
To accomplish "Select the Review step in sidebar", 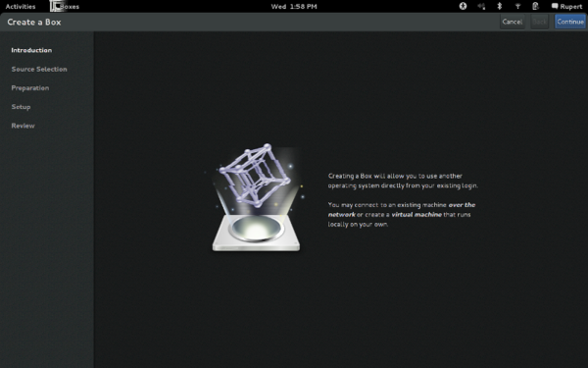I will tap(23, 126).
